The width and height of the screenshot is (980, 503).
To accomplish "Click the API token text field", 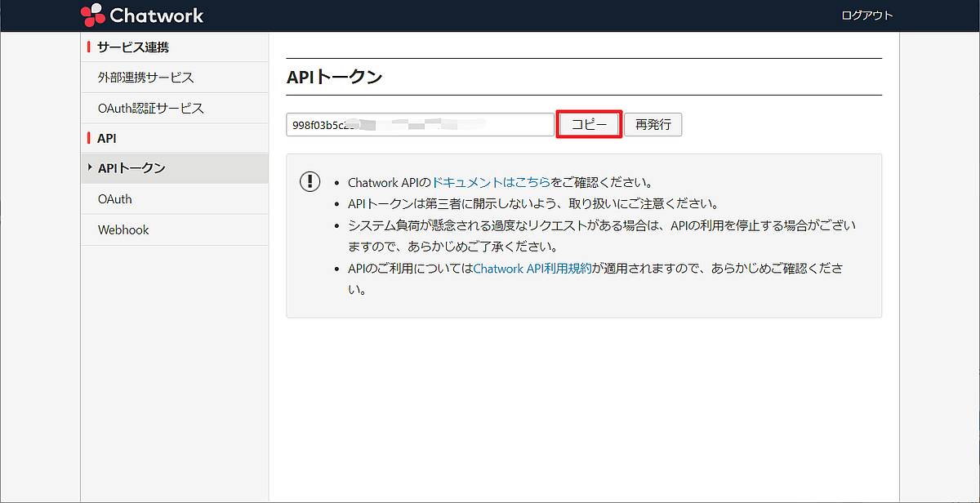I will (x=419, y=123).
